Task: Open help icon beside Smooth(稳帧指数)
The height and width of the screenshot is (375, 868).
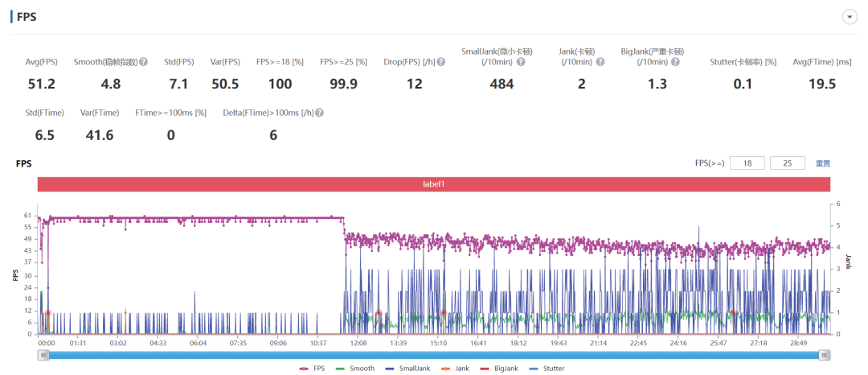Action: (143, 62)
